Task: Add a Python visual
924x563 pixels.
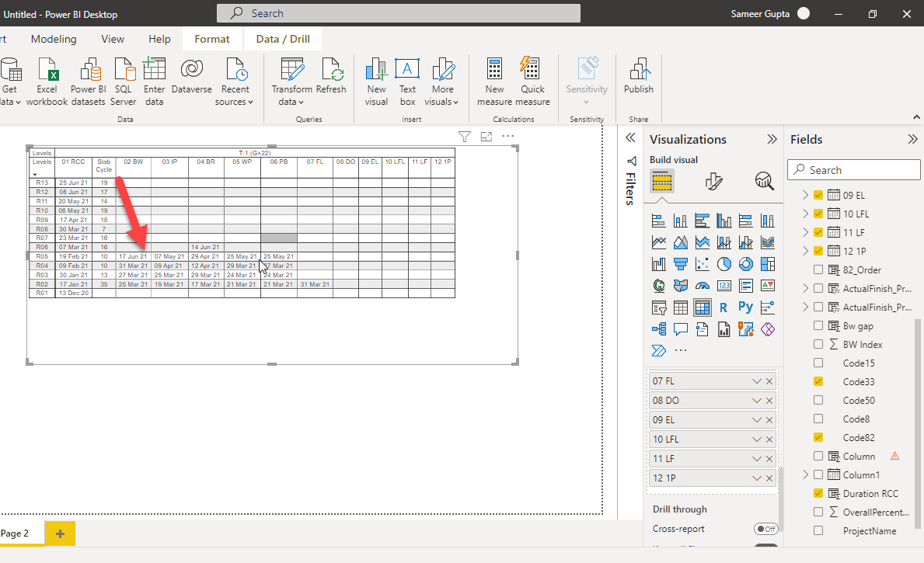Action: 745,308
